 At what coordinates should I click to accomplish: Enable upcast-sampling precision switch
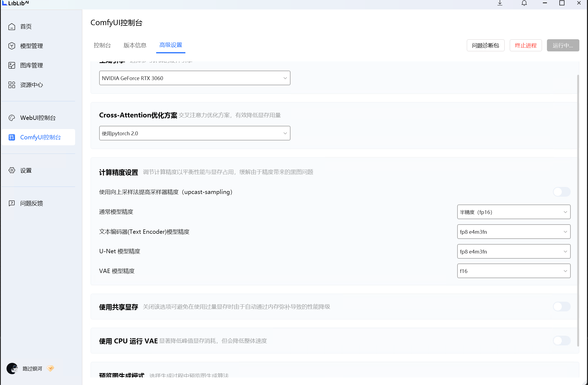(562, 192)
